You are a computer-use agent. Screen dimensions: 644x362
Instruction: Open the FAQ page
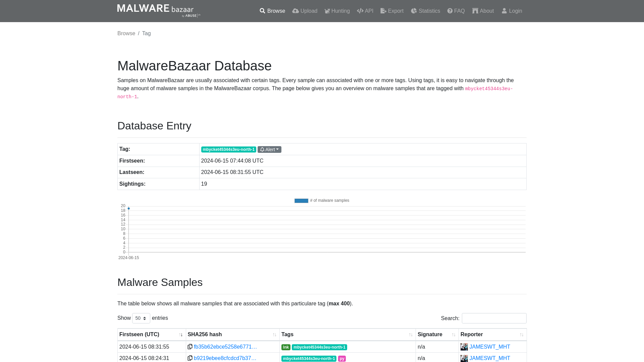pos(456,11)
